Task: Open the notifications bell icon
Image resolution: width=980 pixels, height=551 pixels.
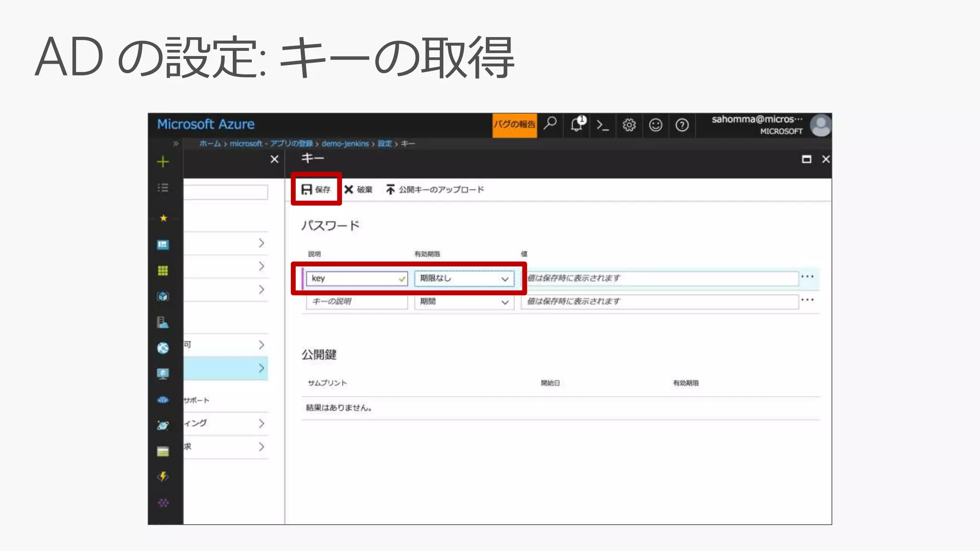Action: tap(577, 124)
